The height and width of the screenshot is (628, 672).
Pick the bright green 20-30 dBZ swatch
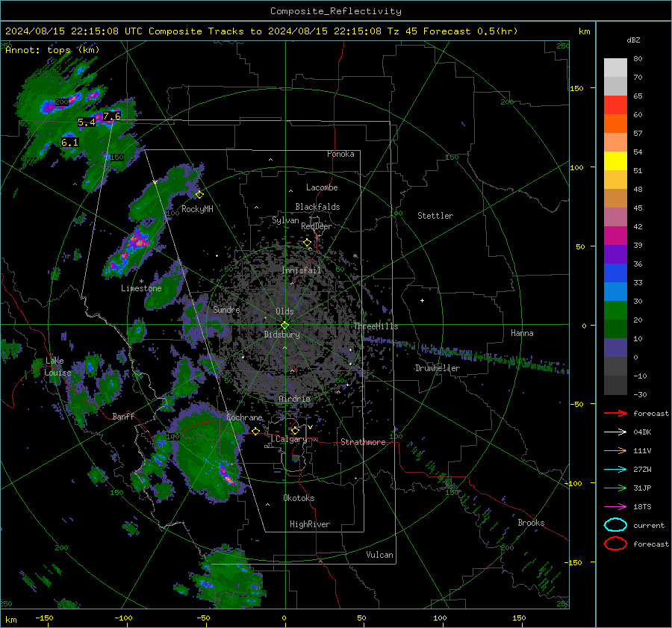[615, 310]
